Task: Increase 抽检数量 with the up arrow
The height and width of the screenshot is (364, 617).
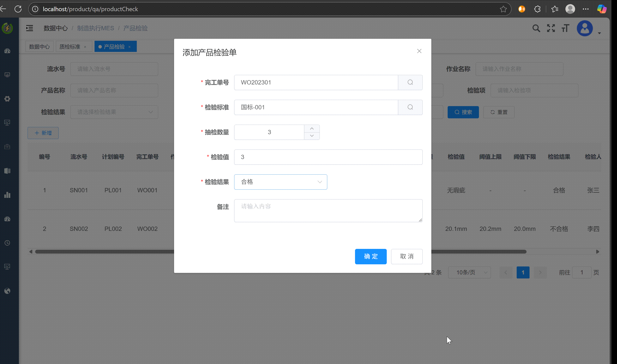Action: [x=312, y=129]
